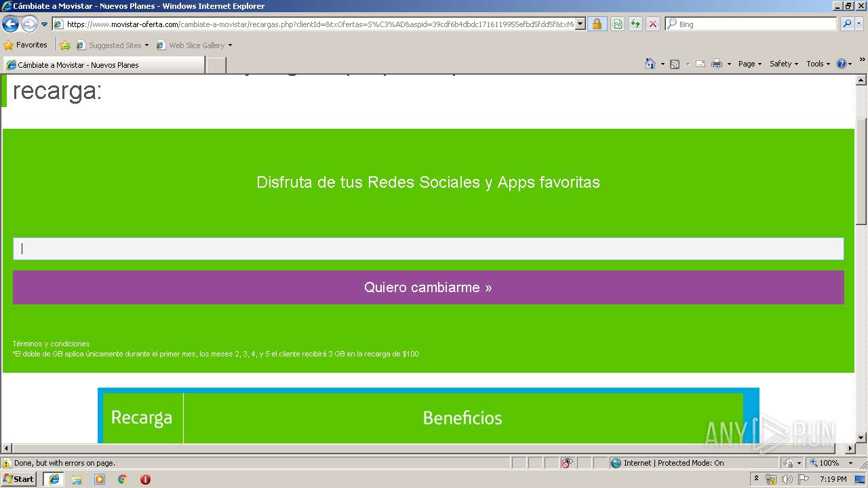Go forward with the browser Forward arrow
This screenshot has width=868, height=488.
[x=29, y=24]
